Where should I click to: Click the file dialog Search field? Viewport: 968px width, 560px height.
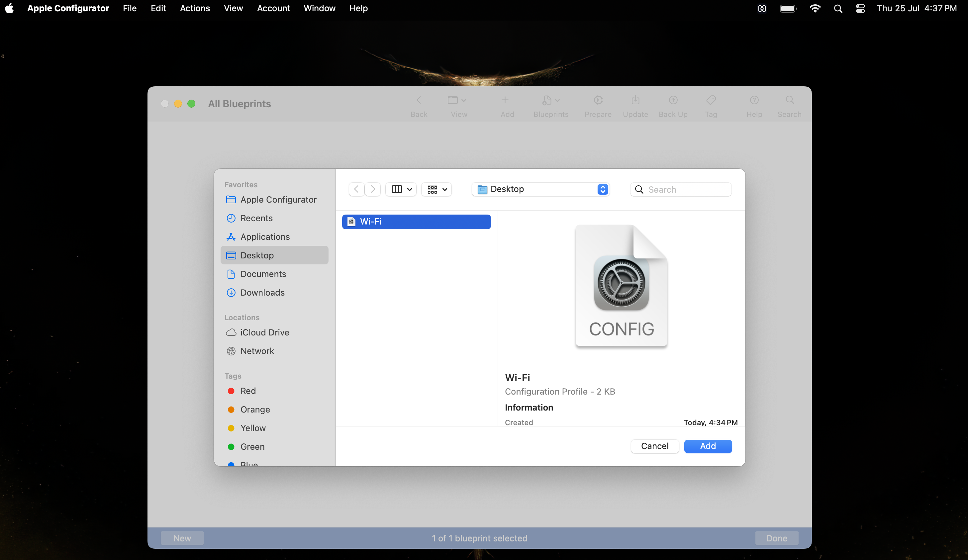pos(681,190)
